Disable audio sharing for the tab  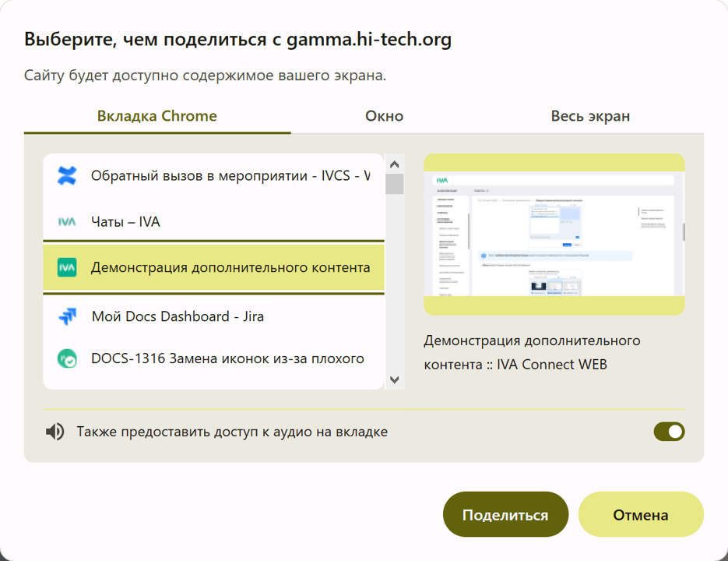669,431
